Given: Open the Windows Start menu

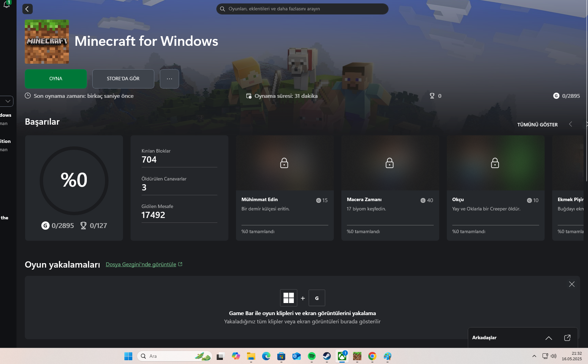Looking at the screenshot, I should point(128,356).
